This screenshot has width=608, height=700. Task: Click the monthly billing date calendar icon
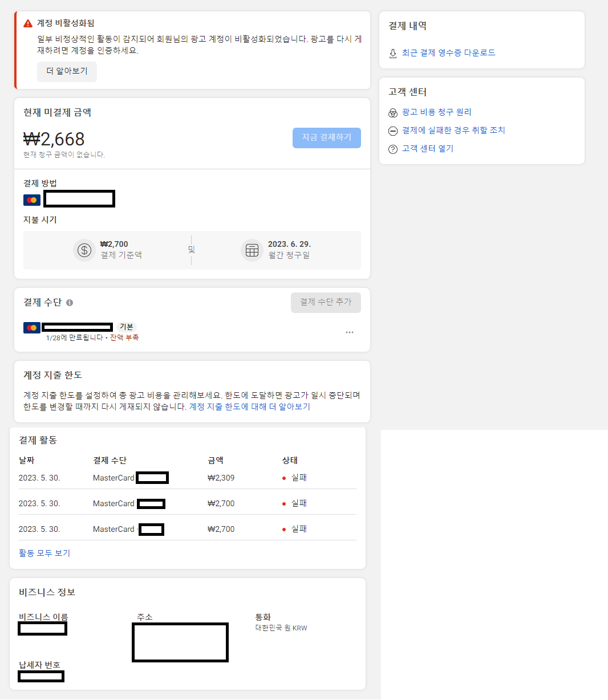252,250
